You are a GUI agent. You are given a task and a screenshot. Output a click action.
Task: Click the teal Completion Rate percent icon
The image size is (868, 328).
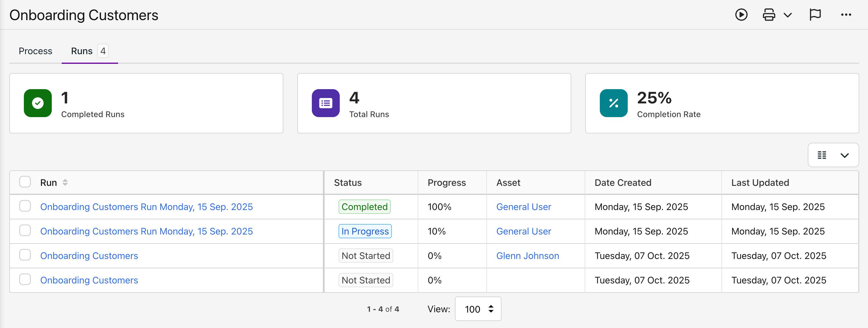(613, 103)
